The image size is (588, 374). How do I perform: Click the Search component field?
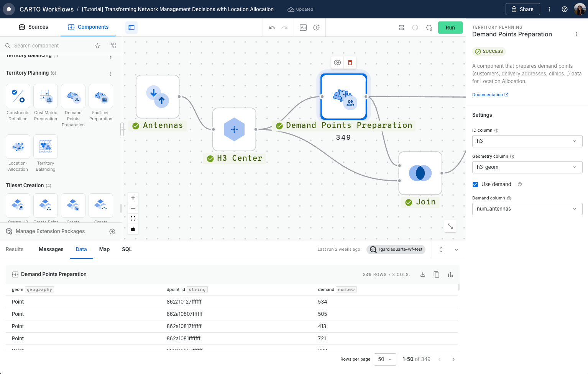pyautogui.click(x=50, y=46)
